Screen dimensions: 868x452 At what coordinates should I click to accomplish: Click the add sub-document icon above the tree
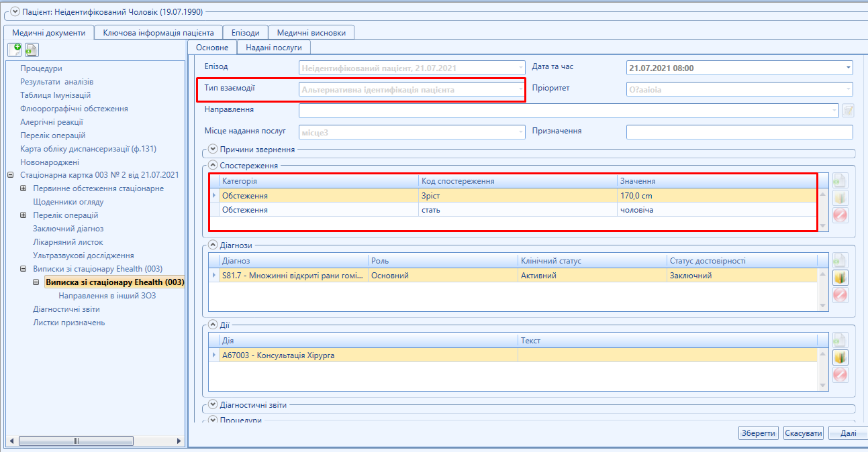(x=31, y=50)
